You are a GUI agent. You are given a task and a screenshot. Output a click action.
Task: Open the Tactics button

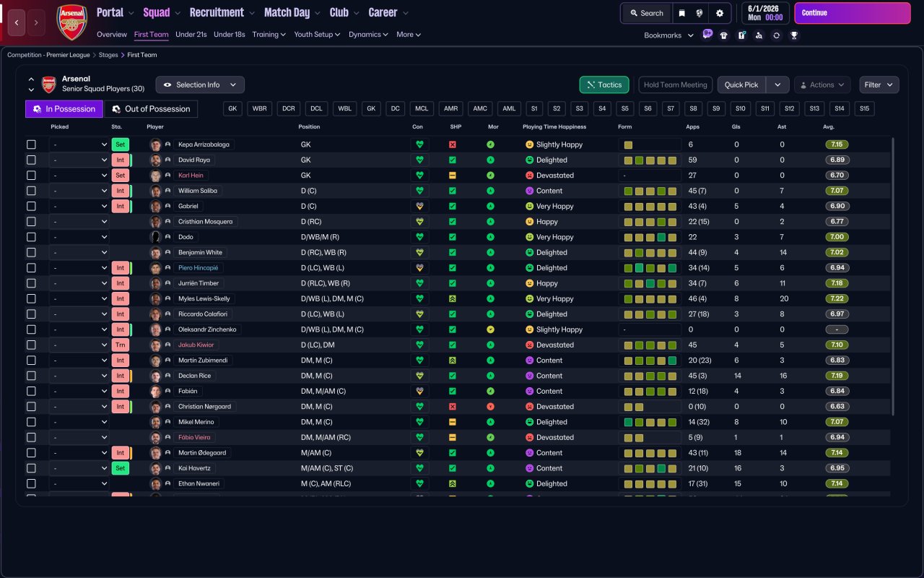(x=604, y=85)
